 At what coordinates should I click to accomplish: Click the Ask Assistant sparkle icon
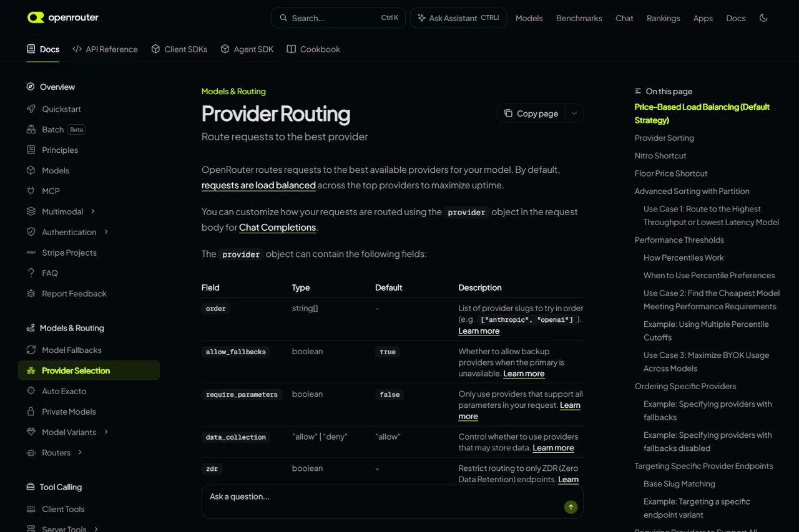point(421,18)
